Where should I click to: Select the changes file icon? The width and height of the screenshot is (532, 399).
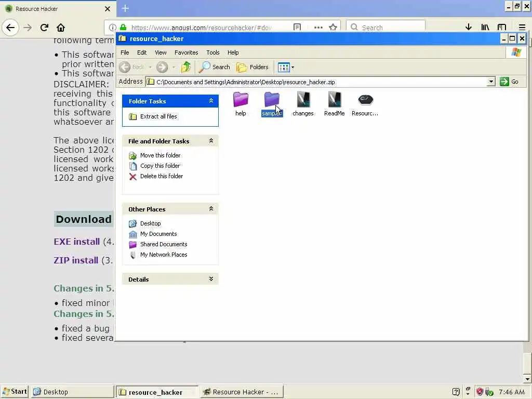[303, 100]
